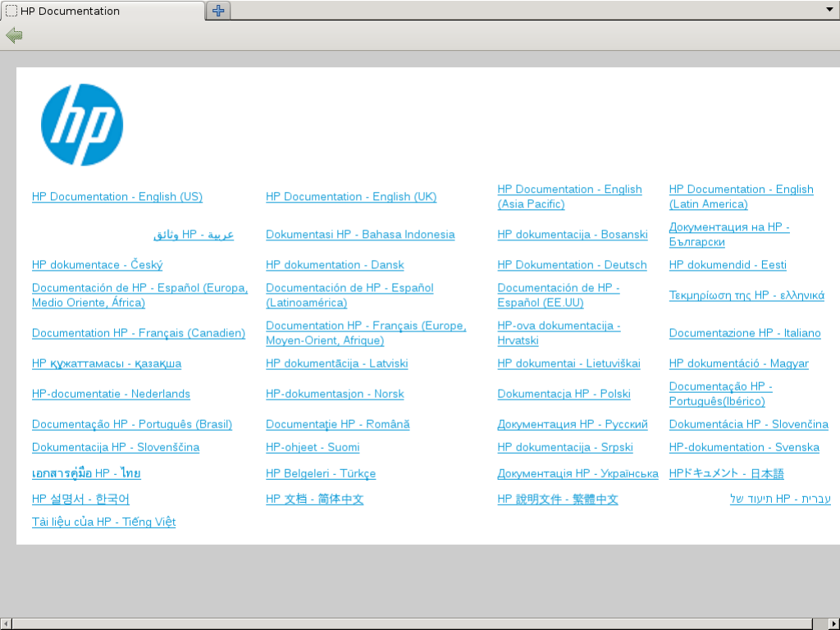This screenshot has height=630, width=840.
Task: Open Tài liệu của HP - Tiếng Việt link
Action: [103, 522]
